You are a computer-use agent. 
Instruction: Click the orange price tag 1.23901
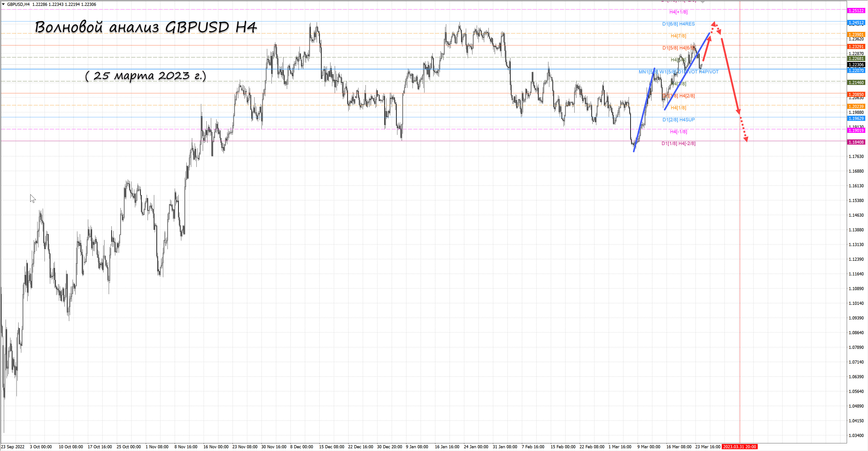point(856,35)
